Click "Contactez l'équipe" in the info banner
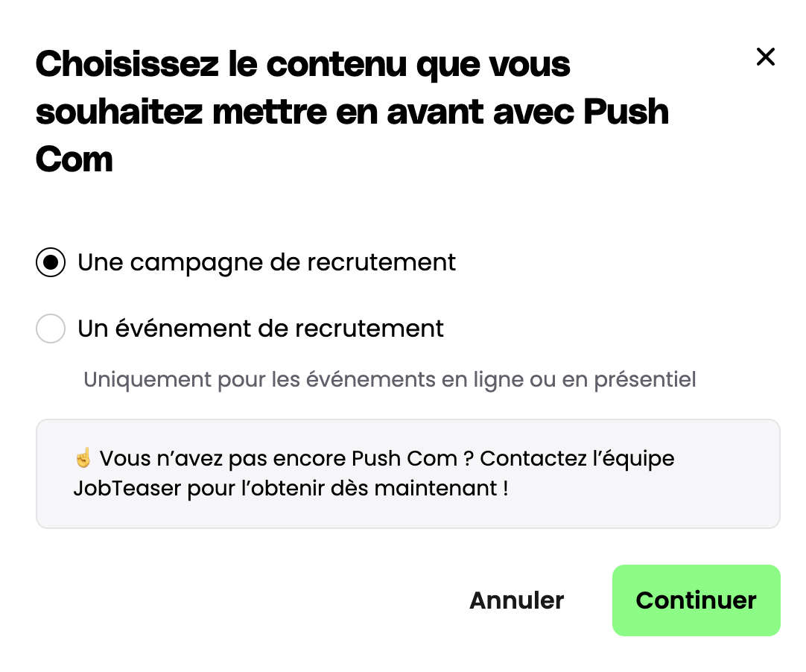 click(577, 458)
